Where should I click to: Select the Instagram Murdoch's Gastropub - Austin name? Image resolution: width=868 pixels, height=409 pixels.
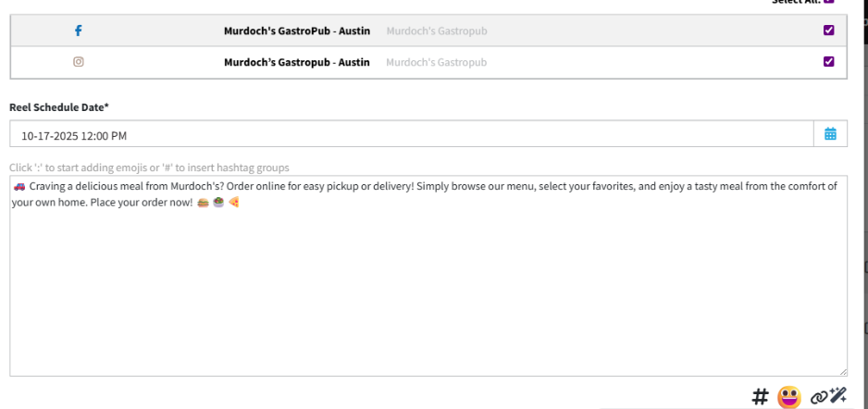tap(296, 62)
